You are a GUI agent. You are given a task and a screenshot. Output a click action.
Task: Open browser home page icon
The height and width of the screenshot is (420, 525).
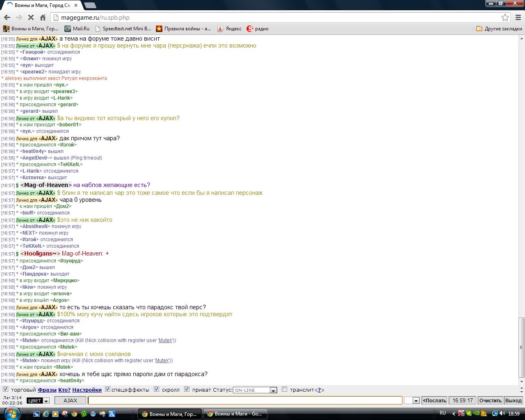click(43, 17)
